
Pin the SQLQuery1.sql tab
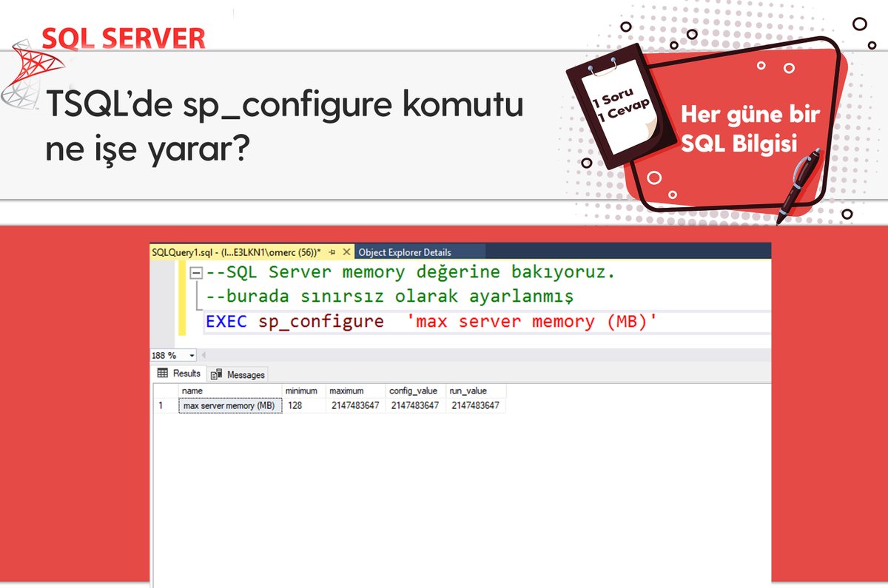pos(332,252)
